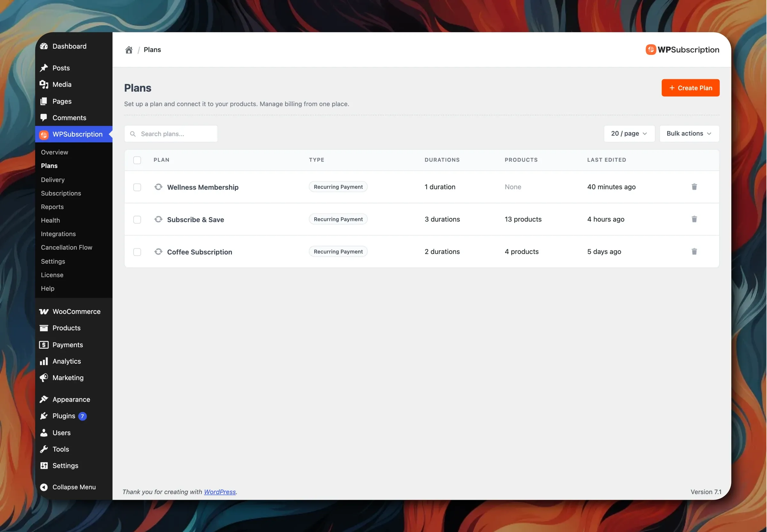This screenshot has height=532, width=767.
Task: Click the Tools wrench icon
Action: point(44,449)
